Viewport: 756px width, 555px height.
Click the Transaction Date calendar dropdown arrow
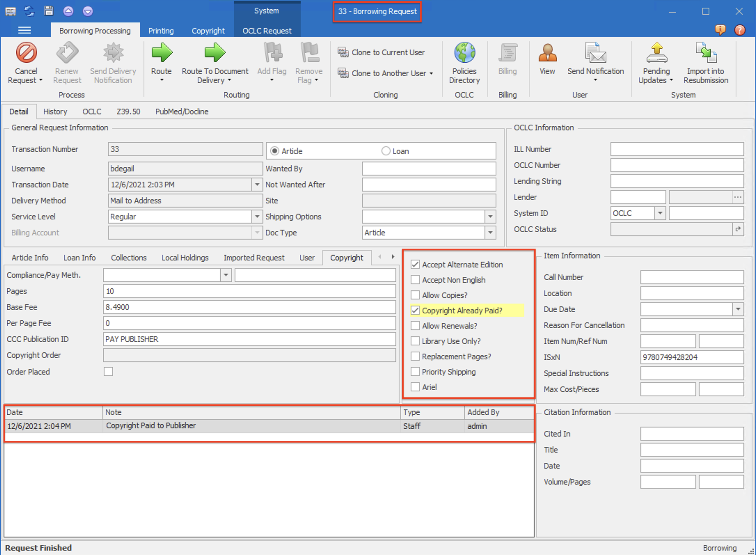pyautogui.click(x=257, y=184)
